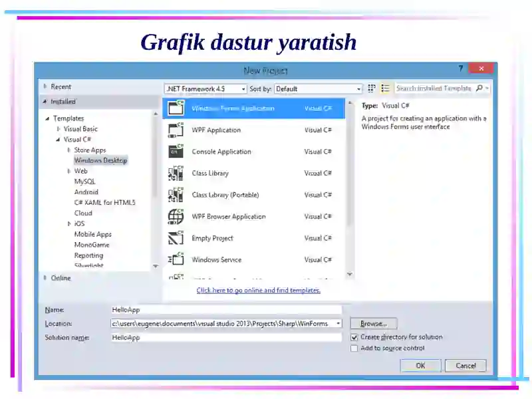Click the tree panel scroll down arrow
Viewport: 532px width, 399px height.
(156, 266)
